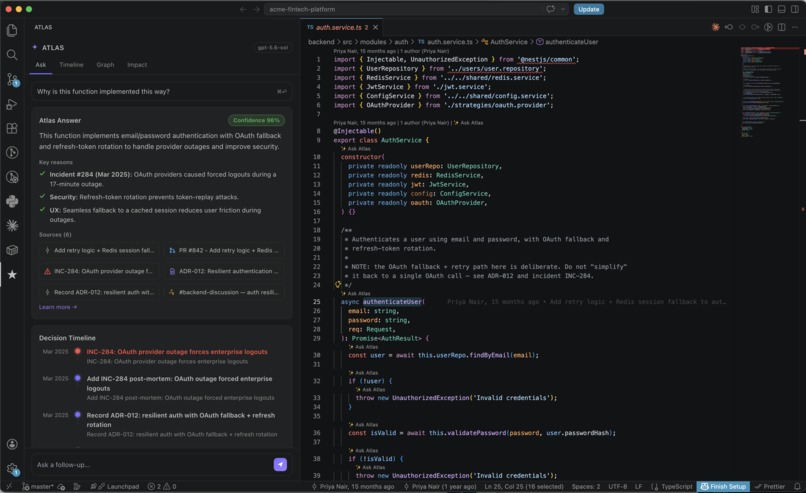Click the Customize Layout icon in title bar
Viewport: 806px width, 493px height.
(x=755, y=9)
